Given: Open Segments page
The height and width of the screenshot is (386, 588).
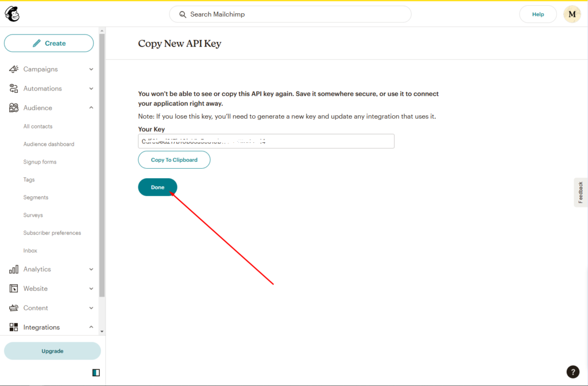Looking at the screenshot, I should 36,197.
